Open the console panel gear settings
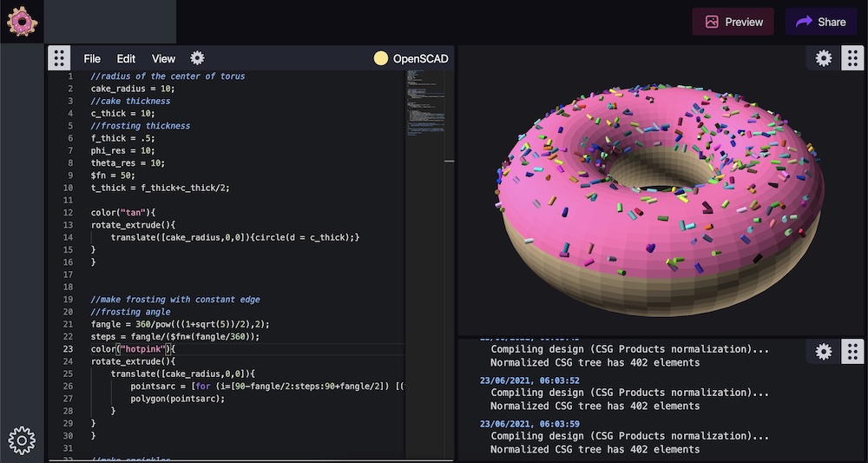Viewport: 868px width, 463px height. tap(824, 352)
